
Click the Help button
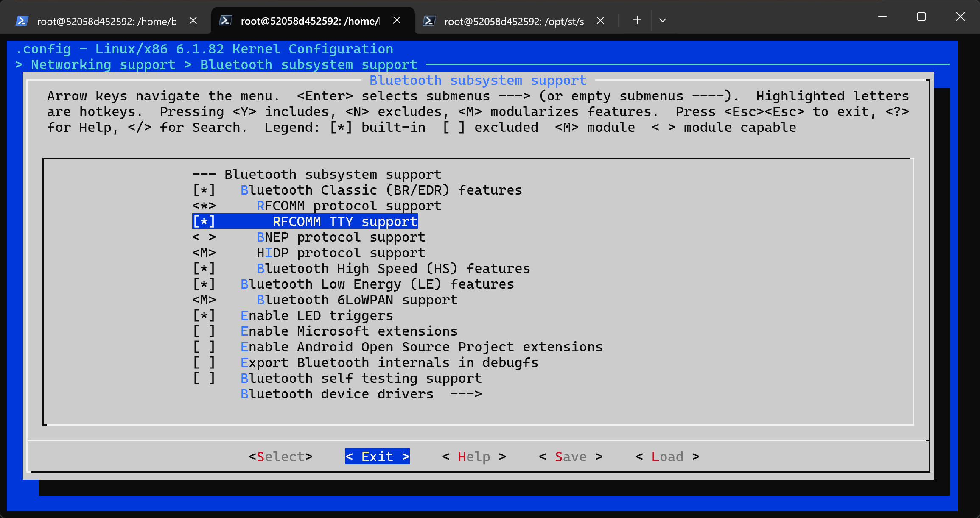474,457
